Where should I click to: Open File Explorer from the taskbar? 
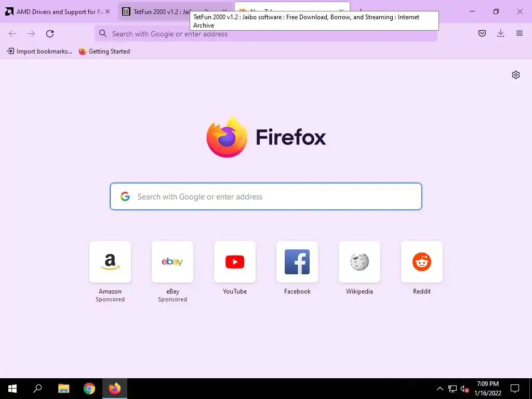pos(63,389)
